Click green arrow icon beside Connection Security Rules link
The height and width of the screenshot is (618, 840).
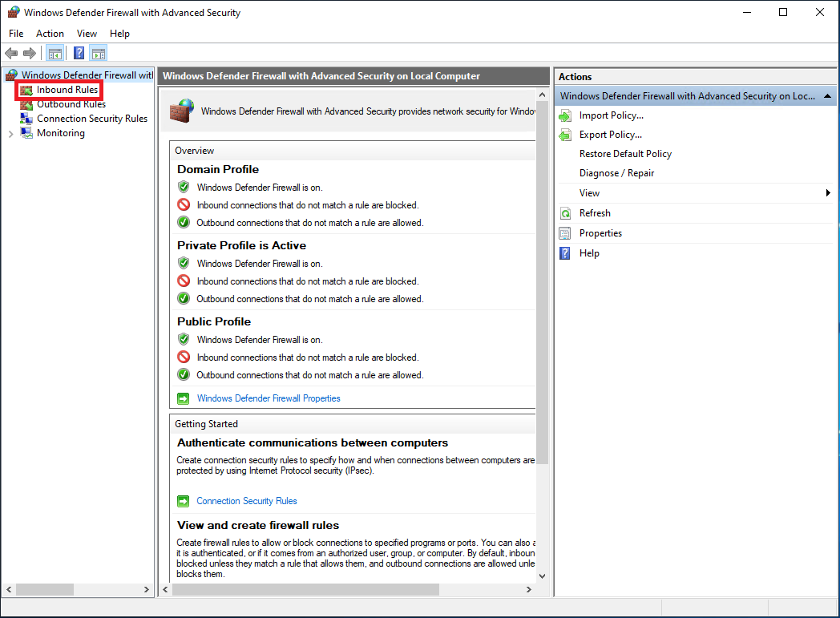pos(184,501)
